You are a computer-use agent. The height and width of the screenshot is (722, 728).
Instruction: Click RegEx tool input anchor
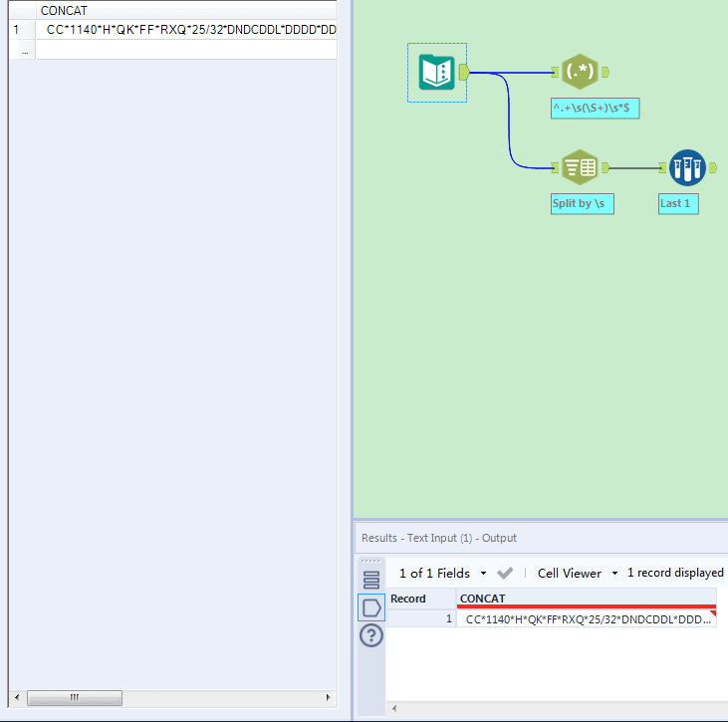pyautogui.click(x=556, y=72)
